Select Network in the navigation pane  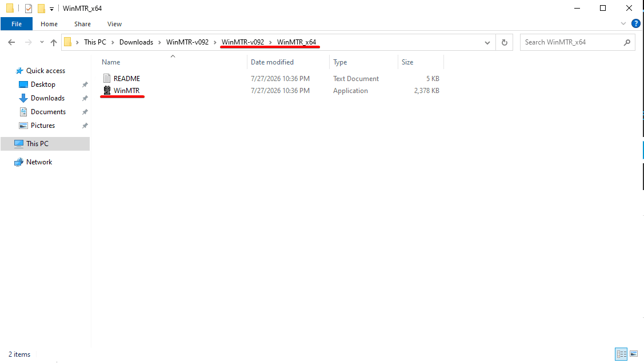coord(39,162)
